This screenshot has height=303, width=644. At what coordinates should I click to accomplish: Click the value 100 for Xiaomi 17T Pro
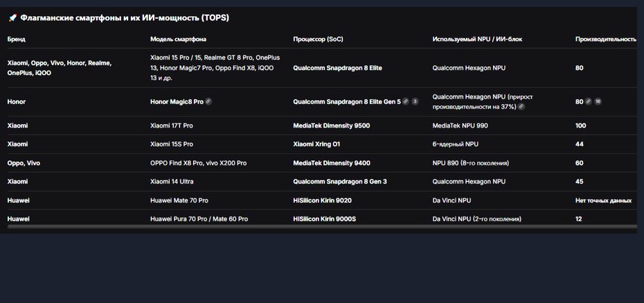(x=581, y=125)
